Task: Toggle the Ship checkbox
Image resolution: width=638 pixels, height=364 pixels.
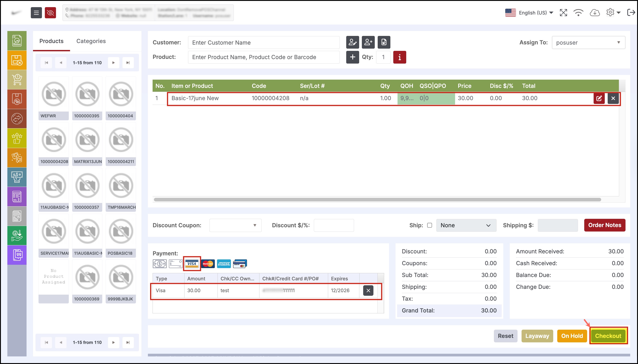Action: (429, 225)
